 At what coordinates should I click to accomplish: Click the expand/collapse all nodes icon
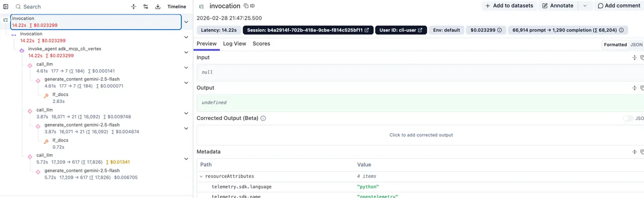[134, 7]
